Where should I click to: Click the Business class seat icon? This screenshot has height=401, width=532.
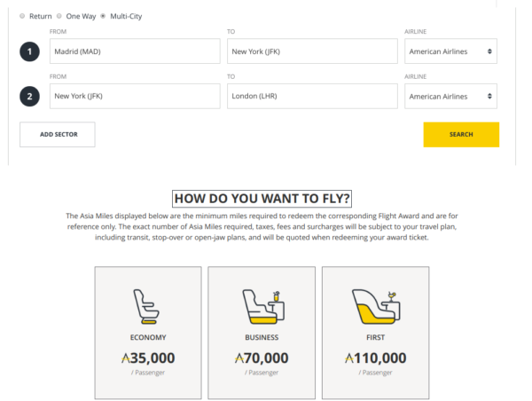click(261, 304)
